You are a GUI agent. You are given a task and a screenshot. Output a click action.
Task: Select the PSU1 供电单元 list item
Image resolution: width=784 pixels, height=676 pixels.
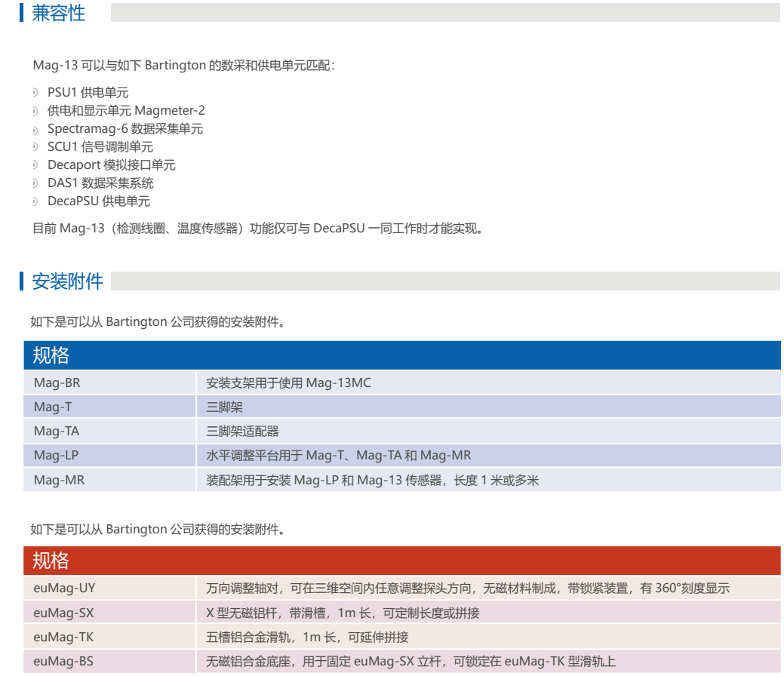(x=88, y=93)
